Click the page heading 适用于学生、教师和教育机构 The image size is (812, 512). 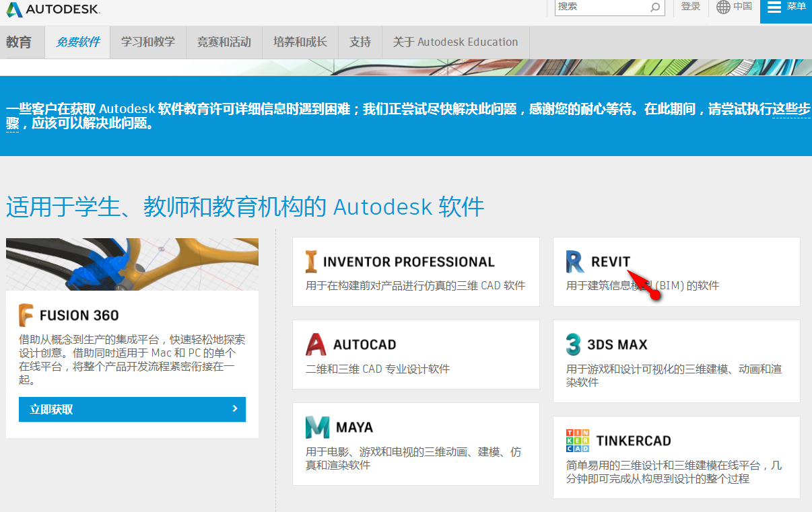pos(245,207)
